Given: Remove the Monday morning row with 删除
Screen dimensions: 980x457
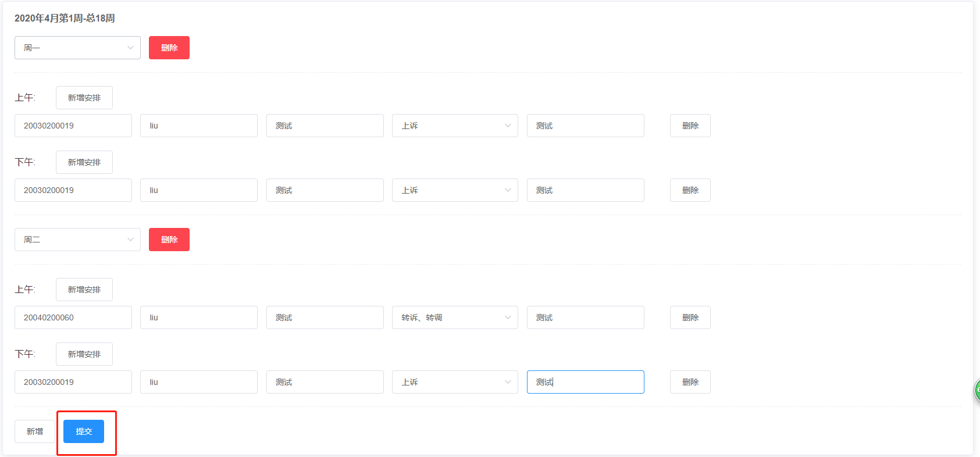Looking at the screenshot, I should pos(690,126).
